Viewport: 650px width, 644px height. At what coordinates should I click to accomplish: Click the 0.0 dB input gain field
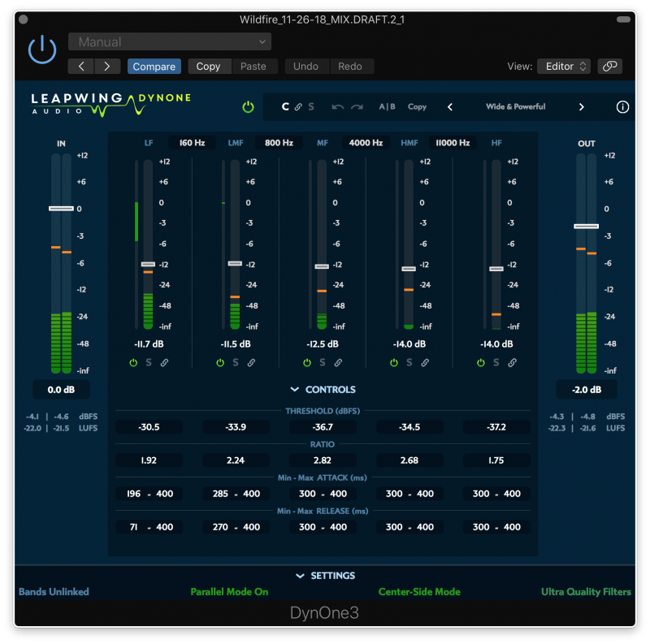click(x=61, y=390)
